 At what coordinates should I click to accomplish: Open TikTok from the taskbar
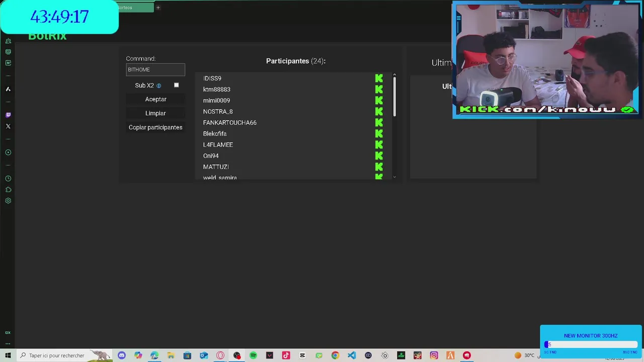pyautogui.click(x=286, y=355)
